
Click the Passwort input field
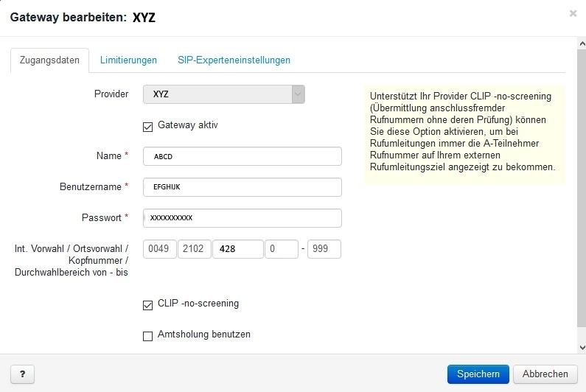click(242, 218)
